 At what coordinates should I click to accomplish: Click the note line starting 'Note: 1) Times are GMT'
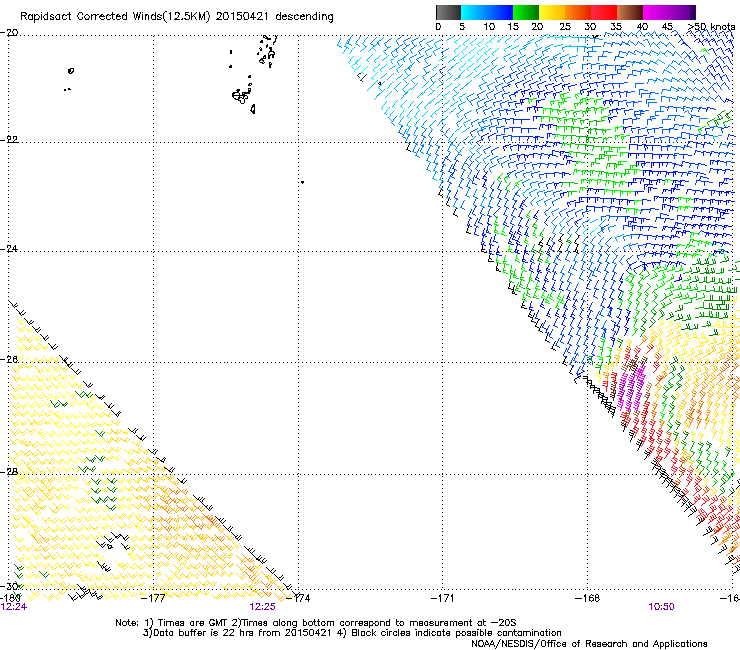[x=316, y=623]
